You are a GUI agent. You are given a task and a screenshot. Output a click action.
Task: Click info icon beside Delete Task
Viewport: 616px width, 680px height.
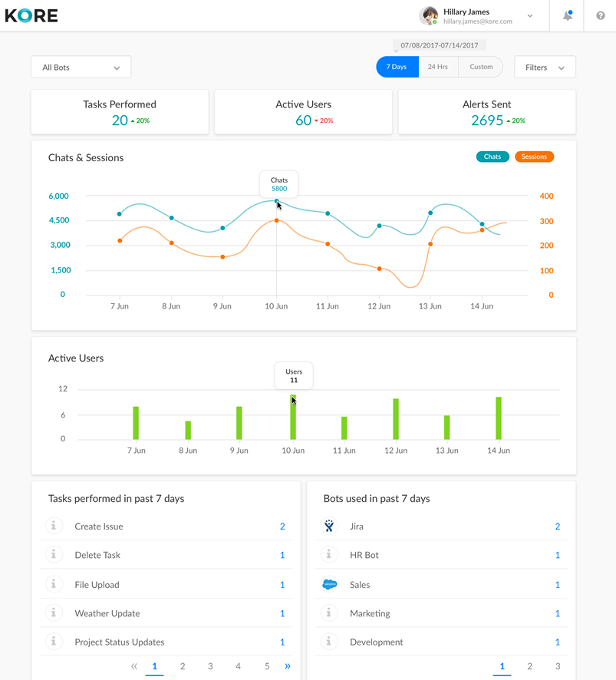(x=54, y=555)
